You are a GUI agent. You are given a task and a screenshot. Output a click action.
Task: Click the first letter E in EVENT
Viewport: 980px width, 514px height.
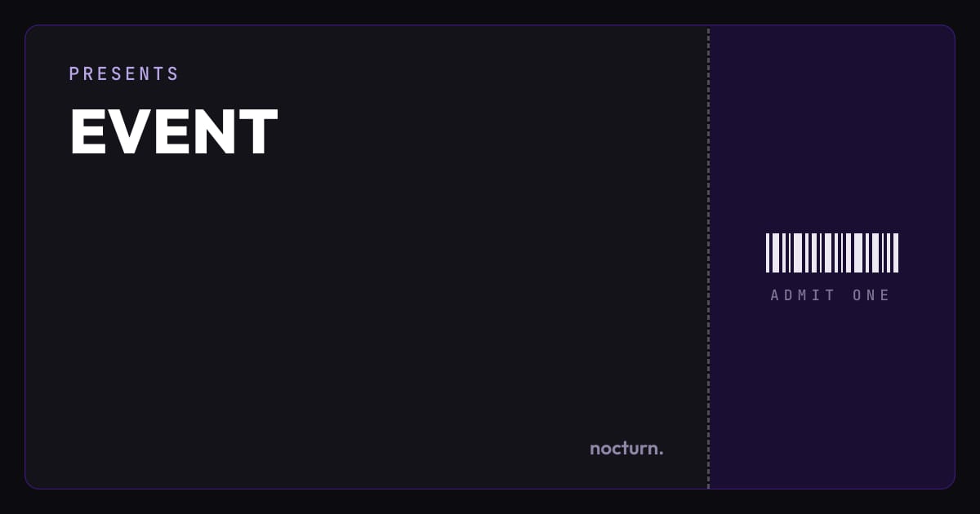click(x=87, y=132)
